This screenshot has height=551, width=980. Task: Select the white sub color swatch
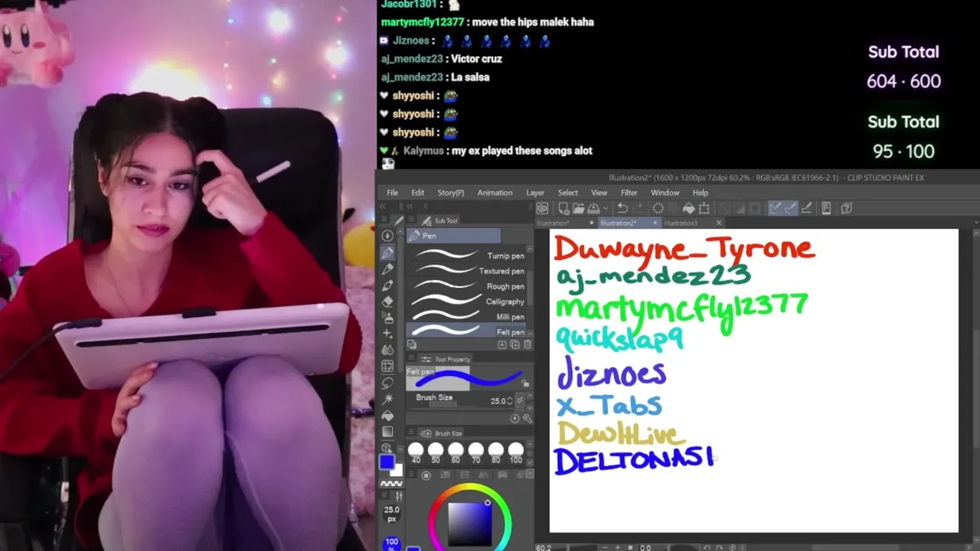398,470
